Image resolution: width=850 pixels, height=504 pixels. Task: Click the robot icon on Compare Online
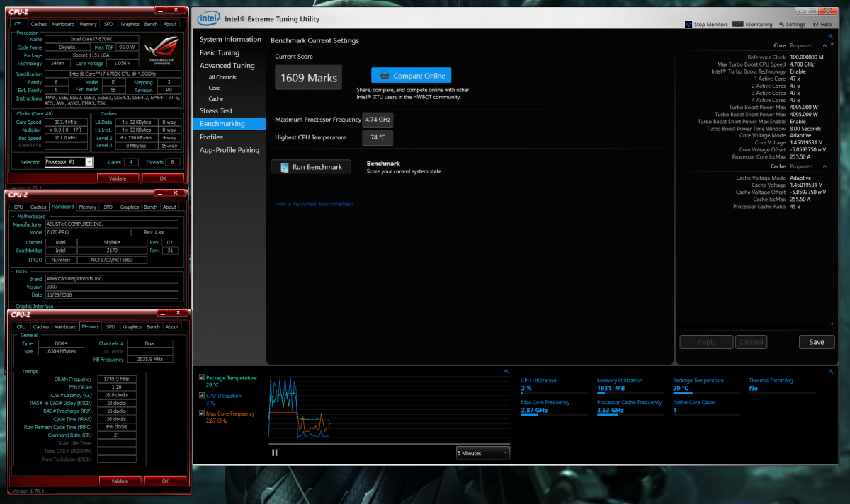point(385,76)
